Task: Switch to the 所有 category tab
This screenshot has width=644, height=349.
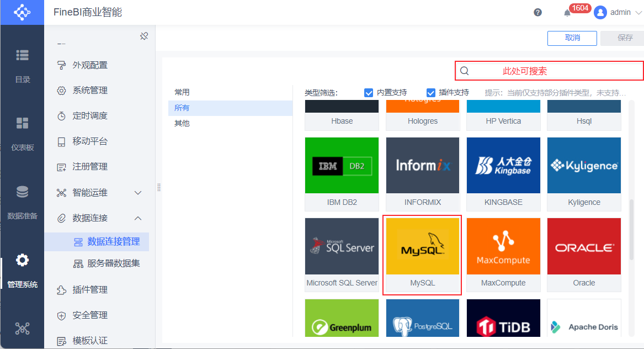Action: coord(231,108)
